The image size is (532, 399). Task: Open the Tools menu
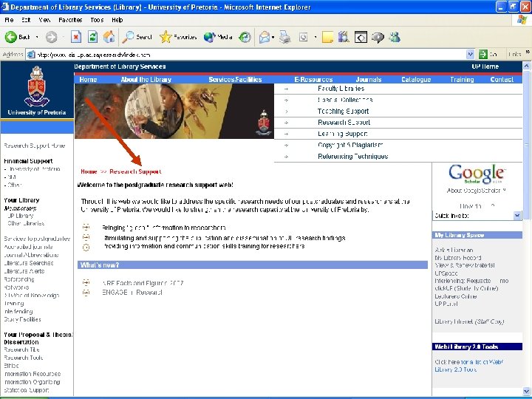click(97, 20)
